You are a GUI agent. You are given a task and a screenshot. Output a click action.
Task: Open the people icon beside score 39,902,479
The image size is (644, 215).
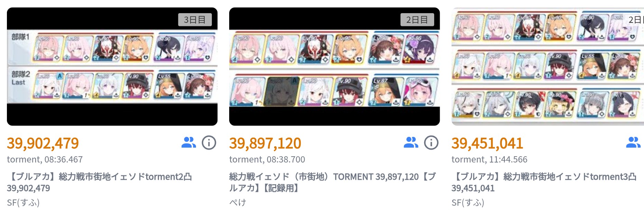click(189, 142)
